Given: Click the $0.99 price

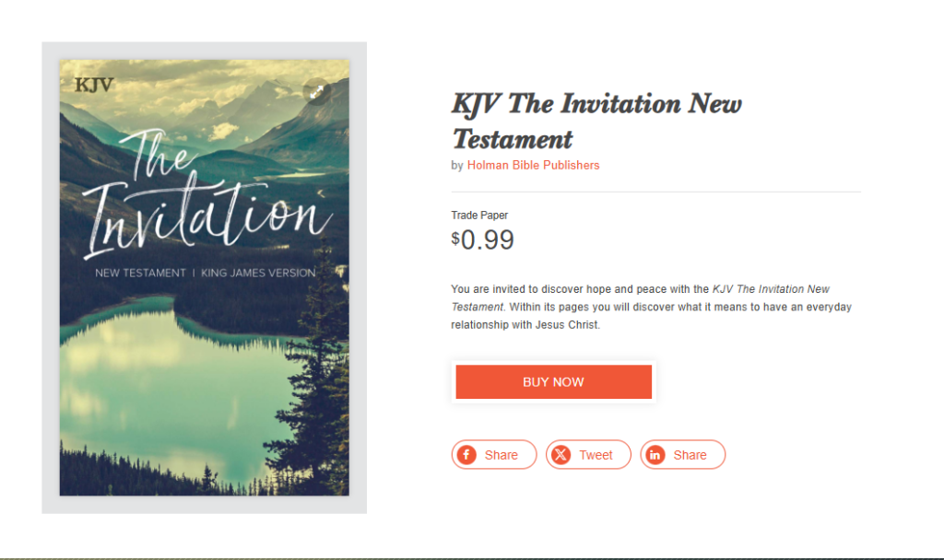Looking at the screenshot, I should 483,240.
